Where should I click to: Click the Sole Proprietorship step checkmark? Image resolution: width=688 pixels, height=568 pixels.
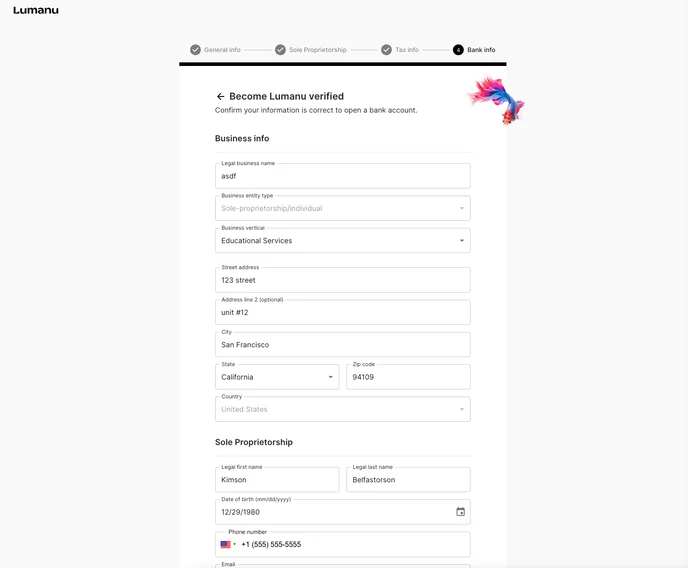click(x=281, y=49)
